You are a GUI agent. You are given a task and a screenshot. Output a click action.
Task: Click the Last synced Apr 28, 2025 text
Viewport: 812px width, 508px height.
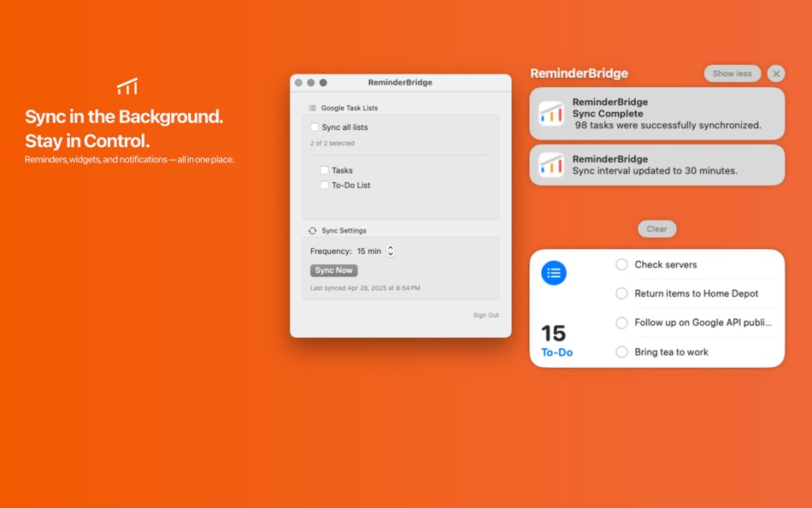(365, 288)
